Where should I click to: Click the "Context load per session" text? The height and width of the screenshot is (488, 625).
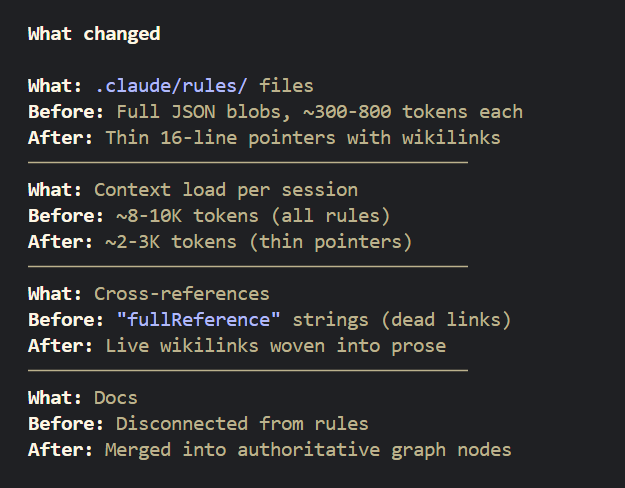pyautogui.click(x=225, y=190)
